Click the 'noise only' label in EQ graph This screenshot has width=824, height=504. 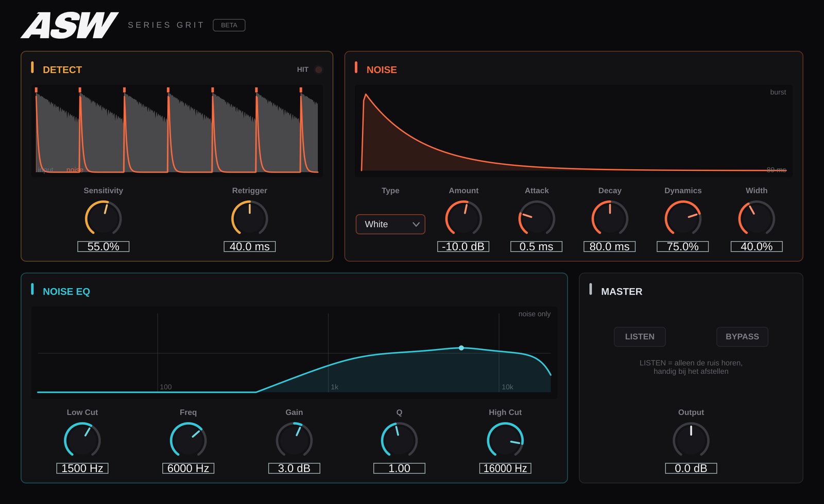point(534,314)
